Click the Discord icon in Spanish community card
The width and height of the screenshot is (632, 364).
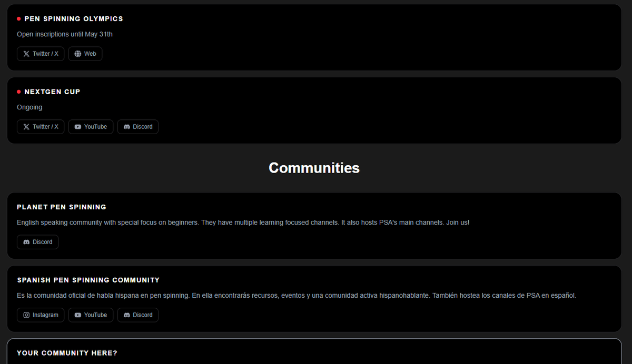(x=127, y=315)
